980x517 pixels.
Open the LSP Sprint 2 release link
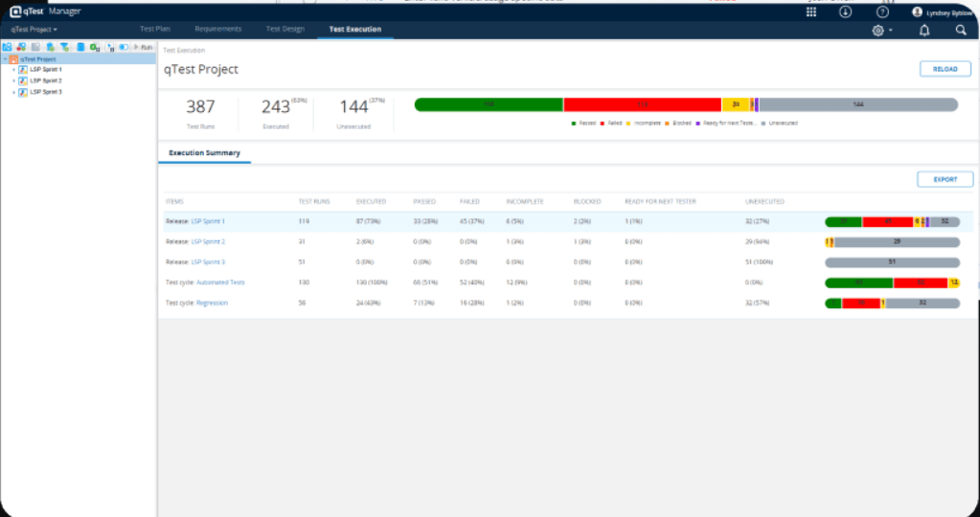[208, 241]
